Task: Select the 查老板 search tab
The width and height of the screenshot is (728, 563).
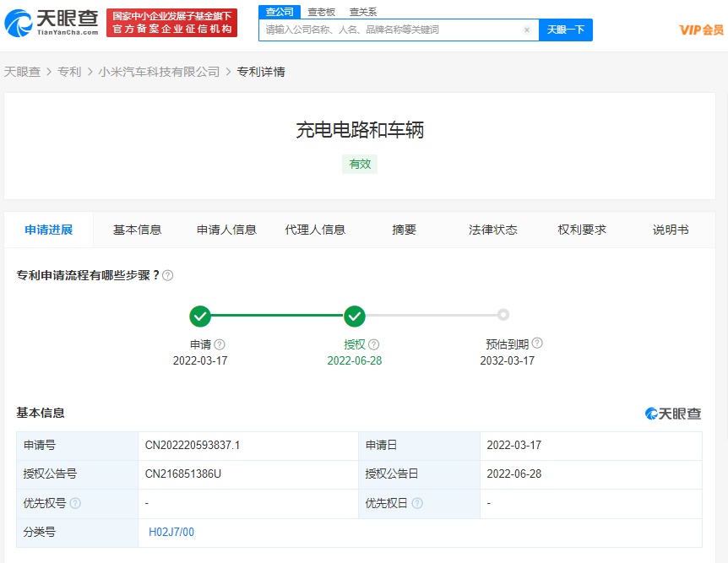Action: point(321,12)
